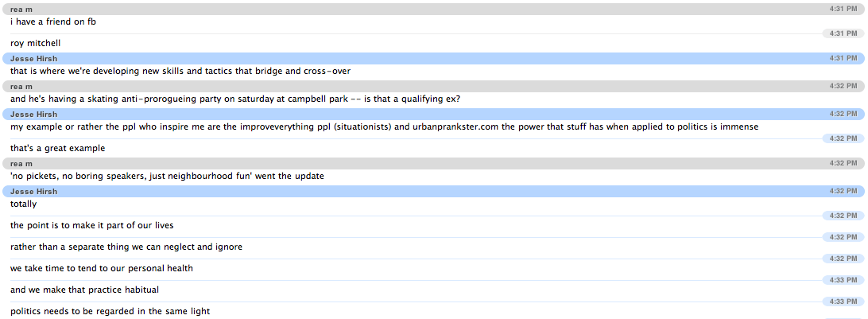Viewport: 868px width, 319px height.
Task: Select the rea m header above the skating party message
Action: (x=21, y=86)
